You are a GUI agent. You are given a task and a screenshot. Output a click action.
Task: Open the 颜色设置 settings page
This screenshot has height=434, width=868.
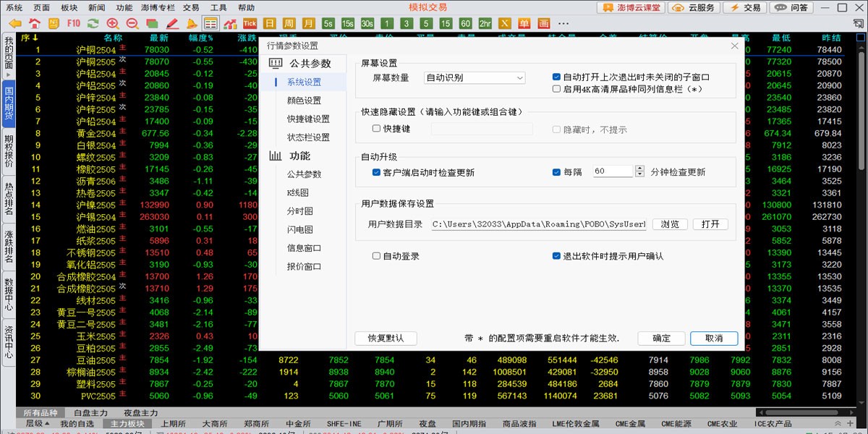(304, 101)
